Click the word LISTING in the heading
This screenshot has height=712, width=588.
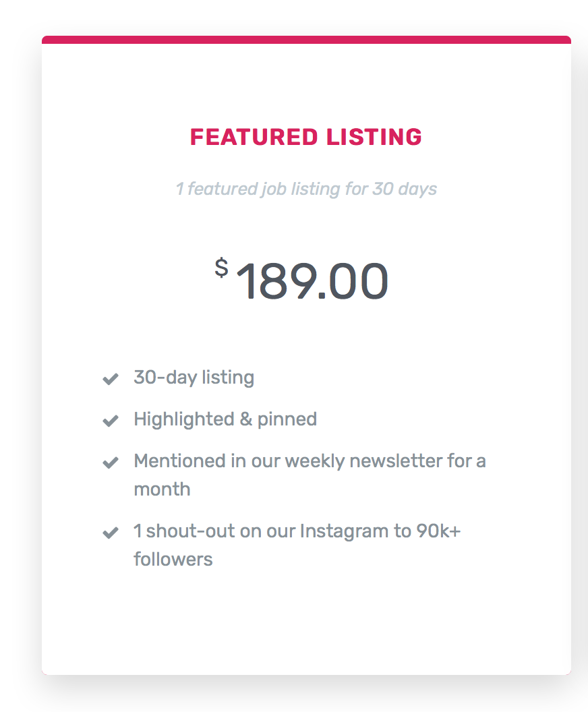(374, 137)
